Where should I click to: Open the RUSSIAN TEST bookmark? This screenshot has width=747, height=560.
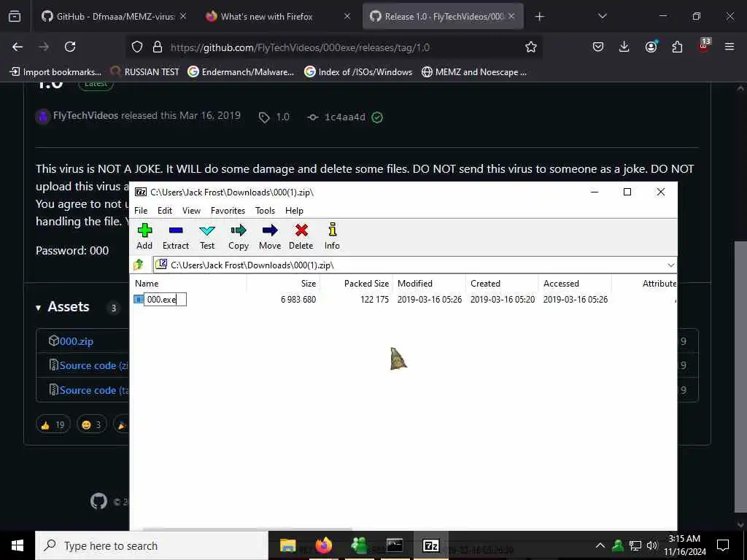(145, 72)
